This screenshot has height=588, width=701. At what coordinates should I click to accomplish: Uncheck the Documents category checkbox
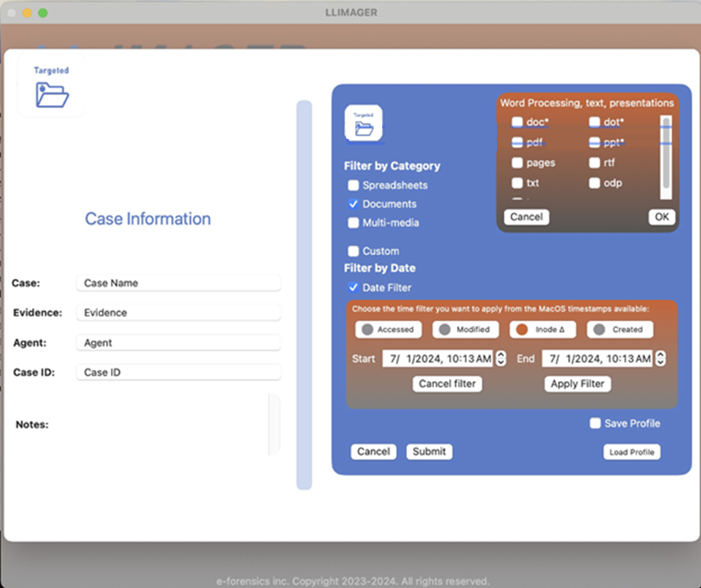point(354,205)
